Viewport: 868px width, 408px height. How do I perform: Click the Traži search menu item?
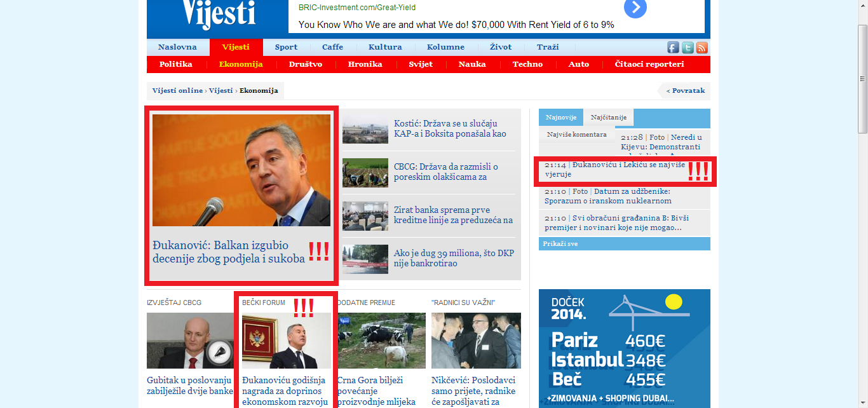548,47
